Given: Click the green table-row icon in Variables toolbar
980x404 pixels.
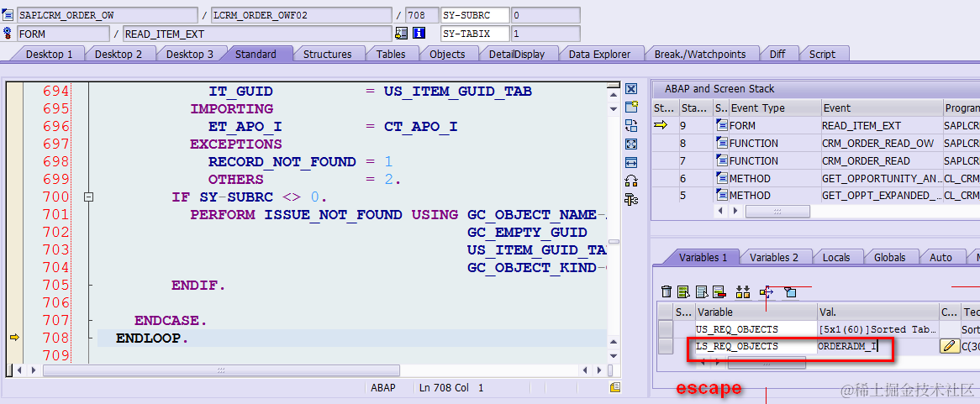Looking at the screenshot, I should [x=684, y=291].
